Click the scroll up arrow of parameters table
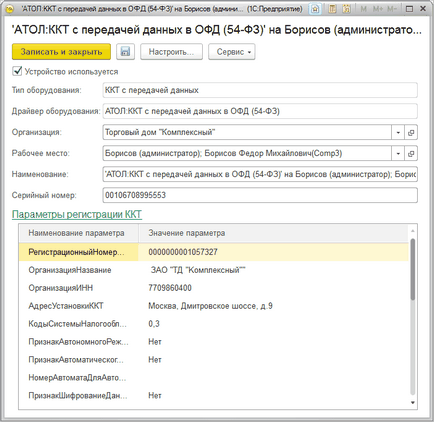Viewport: 434px width, 422px height. tap(413, 231)
